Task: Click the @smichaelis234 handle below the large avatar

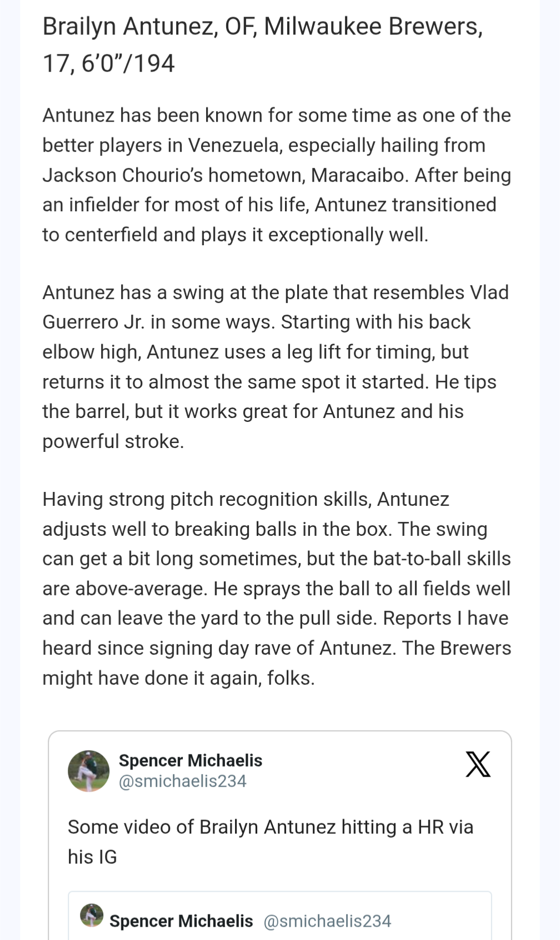Action: pos(183,781)
